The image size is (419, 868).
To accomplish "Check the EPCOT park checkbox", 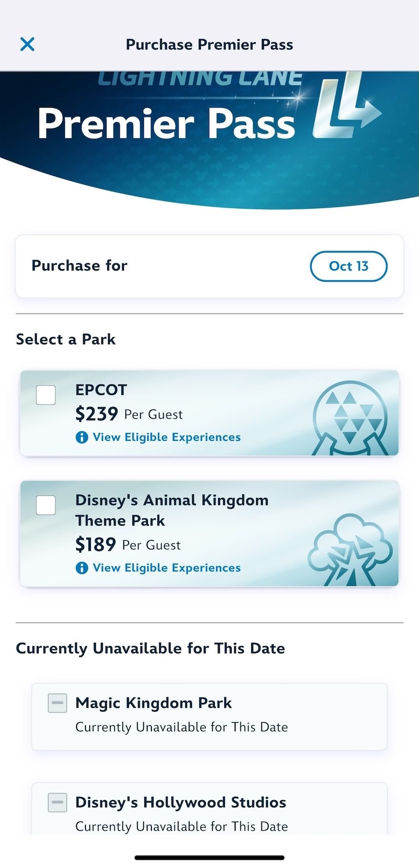I will (46, 395).
